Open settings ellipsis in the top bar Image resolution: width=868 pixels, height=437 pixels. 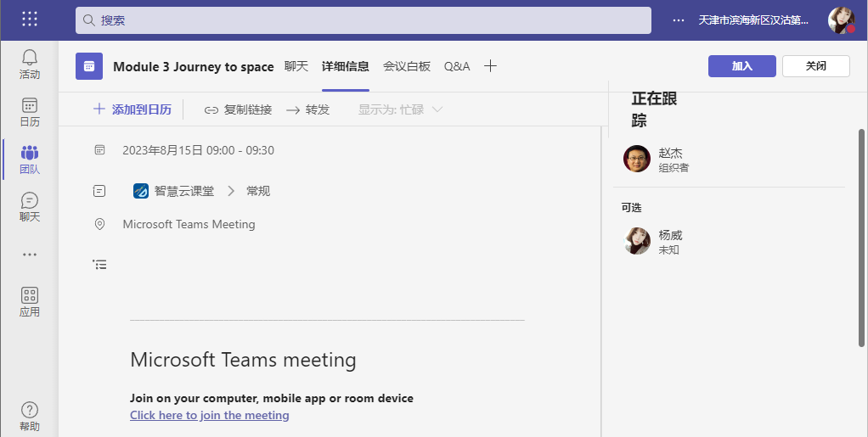click(678, 20)
